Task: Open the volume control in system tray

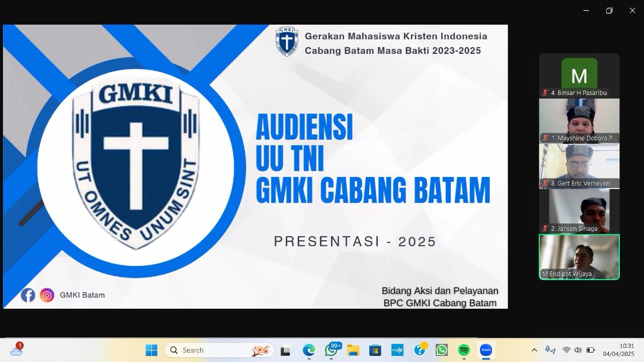Action: 578,350
